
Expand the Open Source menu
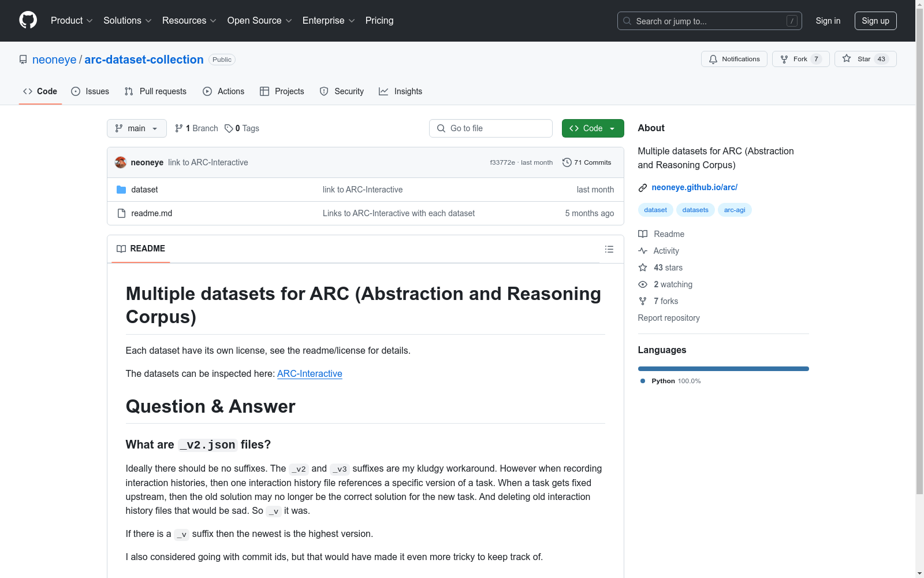pyautogui.click(x=260, y=20)
